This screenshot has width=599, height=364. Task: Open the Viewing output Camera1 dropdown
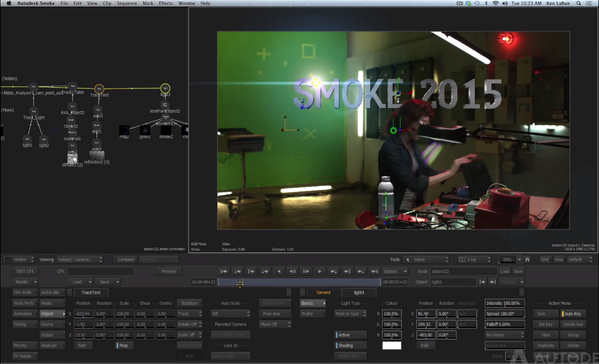coord(80,259)
